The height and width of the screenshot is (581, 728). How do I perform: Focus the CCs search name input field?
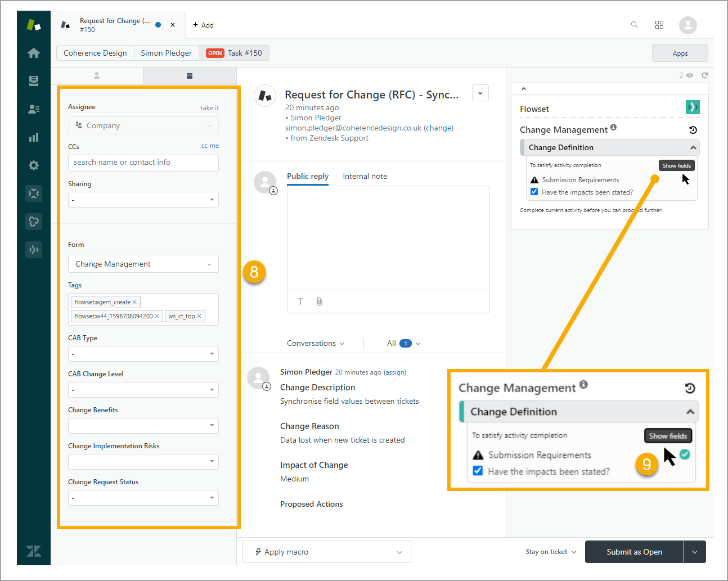click(x=143, y=163)
